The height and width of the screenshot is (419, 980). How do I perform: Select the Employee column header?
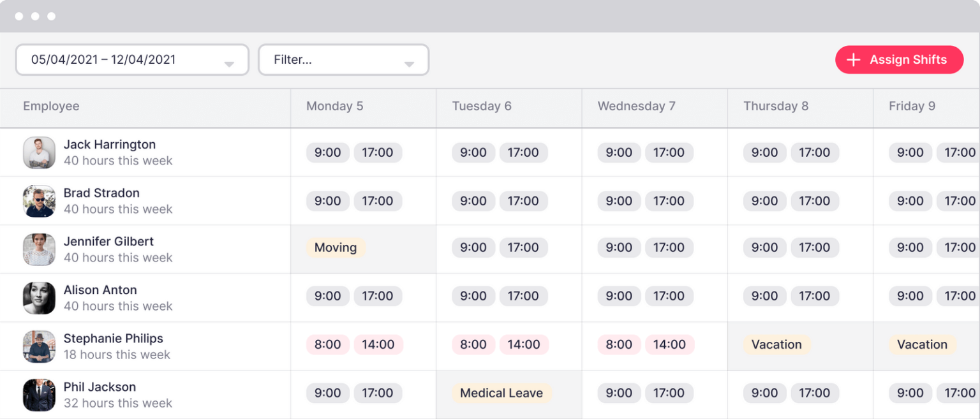pyautogui.click(x=51, y=107)
